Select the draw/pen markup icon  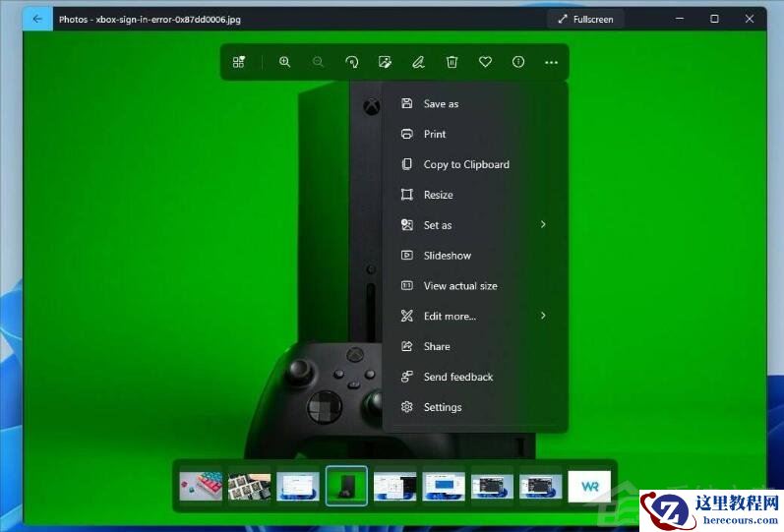click(x=418, y=62)
